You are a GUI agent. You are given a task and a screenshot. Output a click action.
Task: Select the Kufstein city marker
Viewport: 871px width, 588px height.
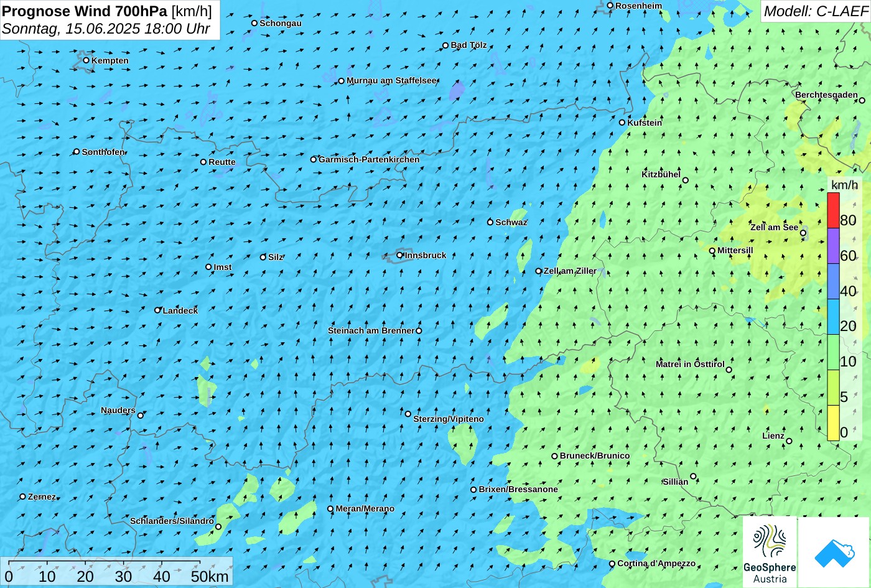(622, 123)
